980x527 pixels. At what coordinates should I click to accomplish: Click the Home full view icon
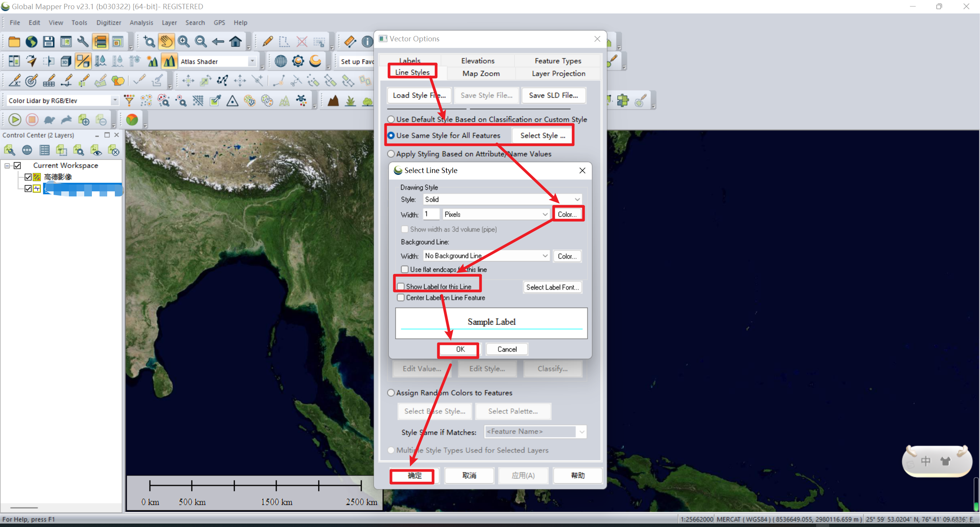tap(235, 41)
